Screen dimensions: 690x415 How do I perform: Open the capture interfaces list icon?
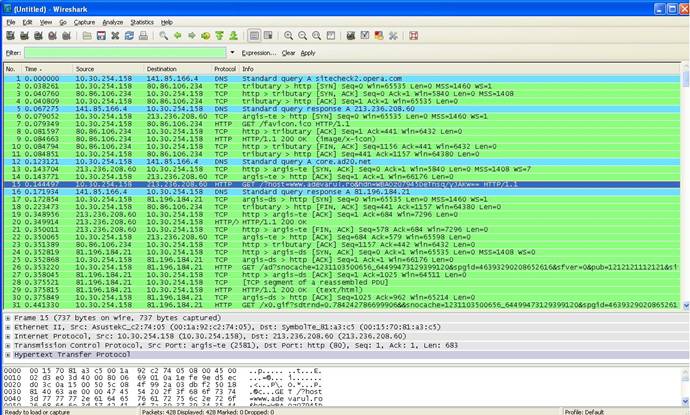point(10,36)
